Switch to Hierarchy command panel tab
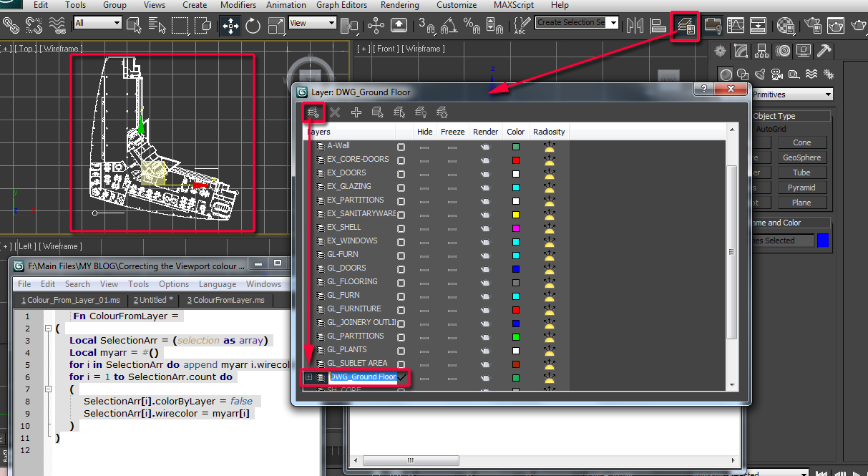The height and width of the screenshot is (476, 868). (763, 51)
